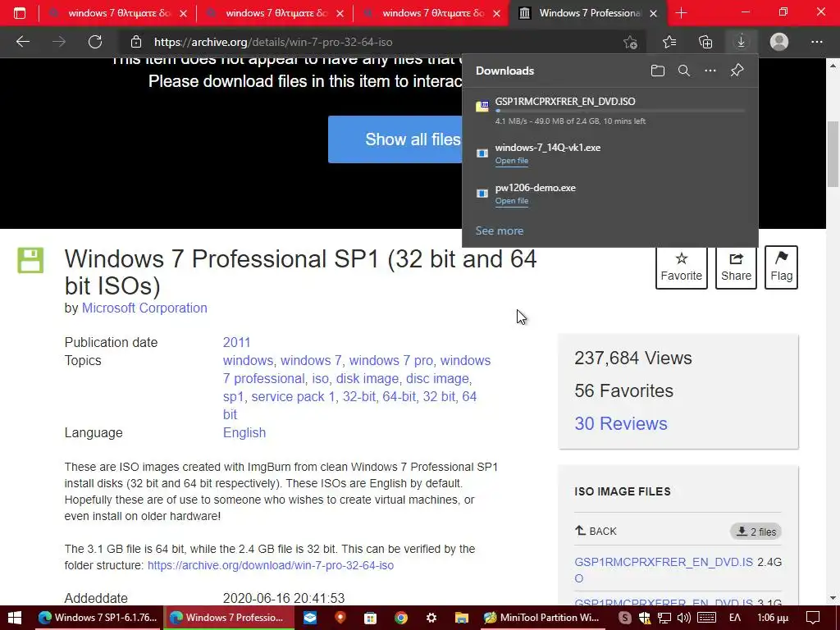This screenshot has width=840, height=630.
Task: Open file link under windows-7_14Q-vk1.exe
Action: [512, 161]
